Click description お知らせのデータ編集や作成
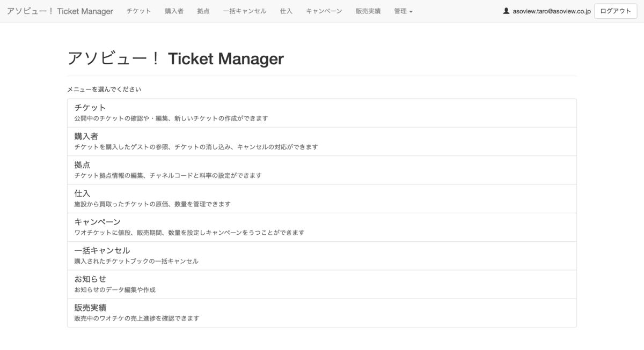Screen dimensions: 644x350 [115, 289]
